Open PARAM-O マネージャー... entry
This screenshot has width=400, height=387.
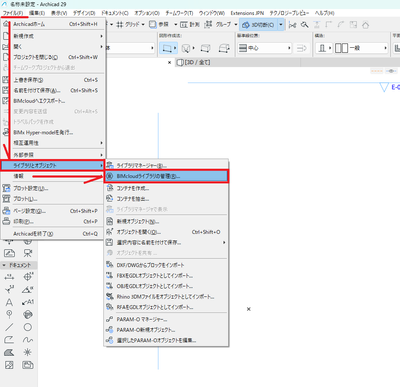pyautogui.click(x=166, y=319)
